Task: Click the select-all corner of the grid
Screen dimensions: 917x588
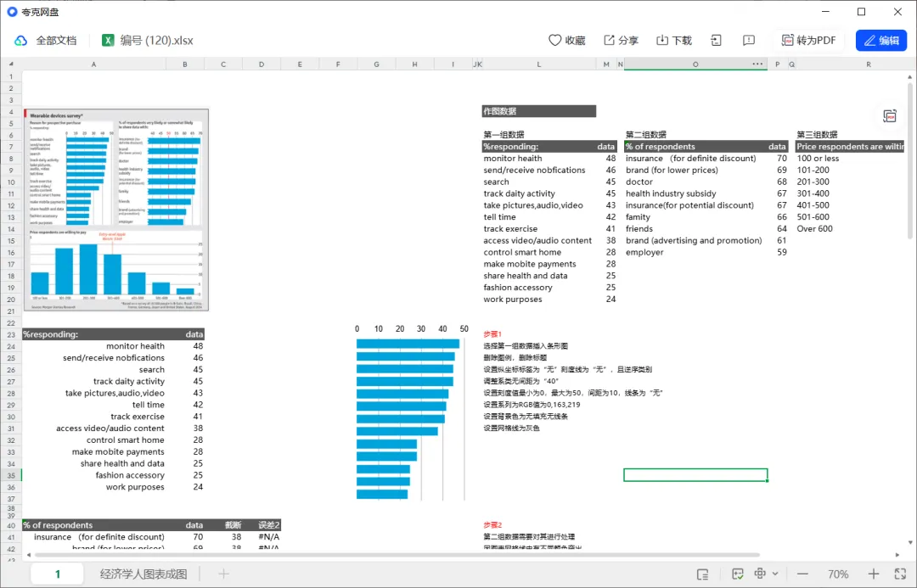Action: [x=10, y=64]
